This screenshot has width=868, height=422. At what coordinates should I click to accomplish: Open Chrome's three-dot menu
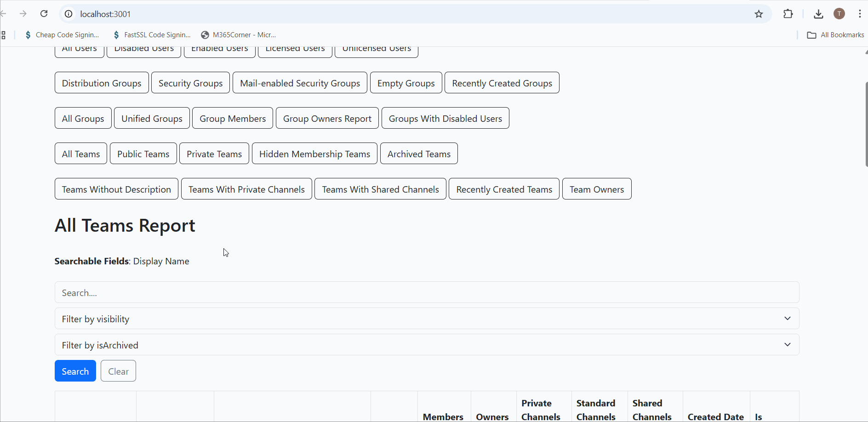859,14
